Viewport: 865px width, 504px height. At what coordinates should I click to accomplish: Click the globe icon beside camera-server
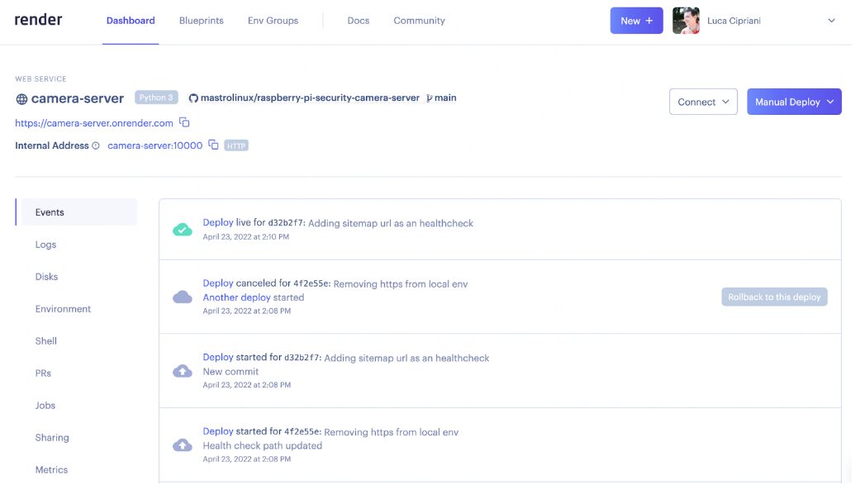click(21, 100)
